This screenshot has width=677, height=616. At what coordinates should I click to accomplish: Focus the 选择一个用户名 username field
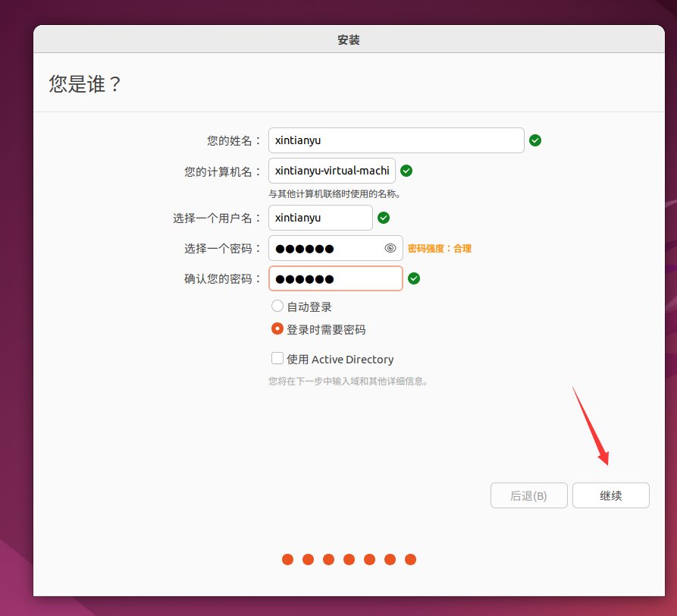(321, 218)
